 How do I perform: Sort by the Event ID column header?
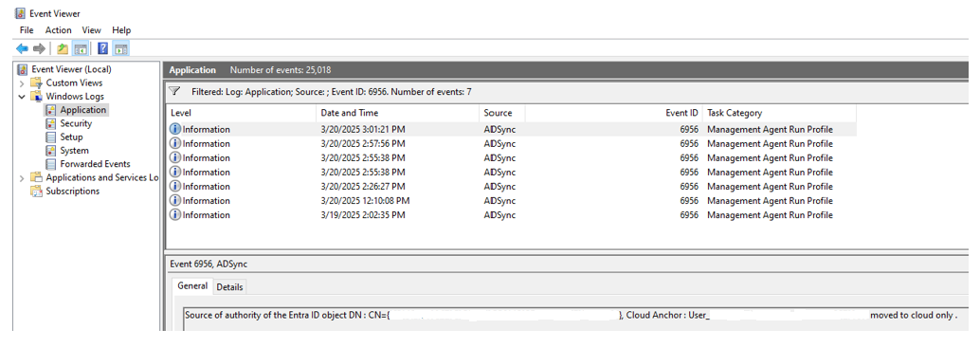tap(614, 113)
